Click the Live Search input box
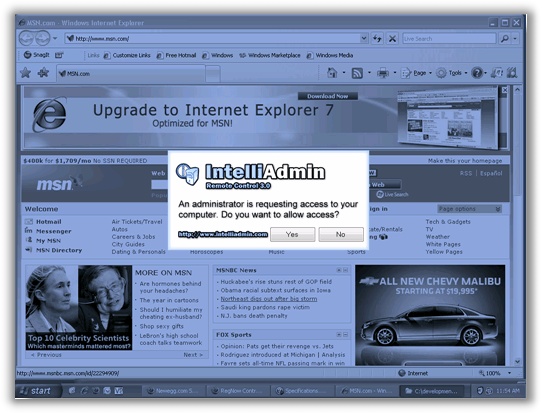 pyautogui.click(x=449, y=38)
